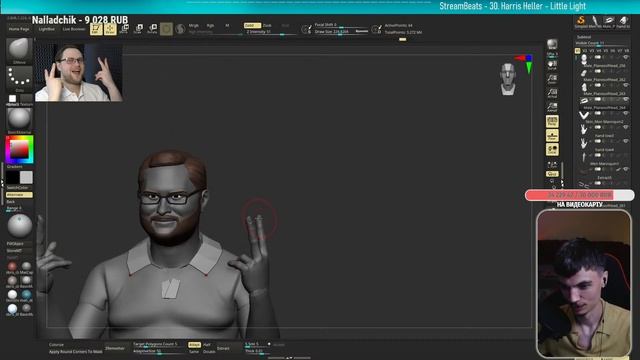Adjust the Visible Count slider

pyautogui.click(x=602, y=43)
